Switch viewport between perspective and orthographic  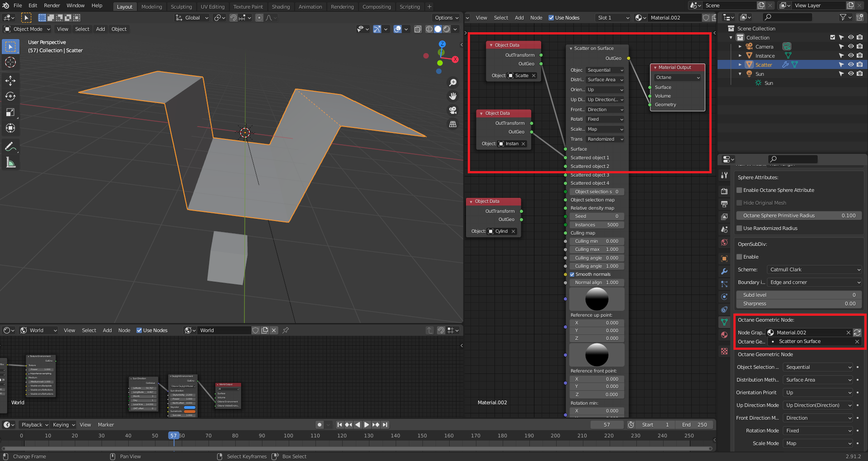452,124
